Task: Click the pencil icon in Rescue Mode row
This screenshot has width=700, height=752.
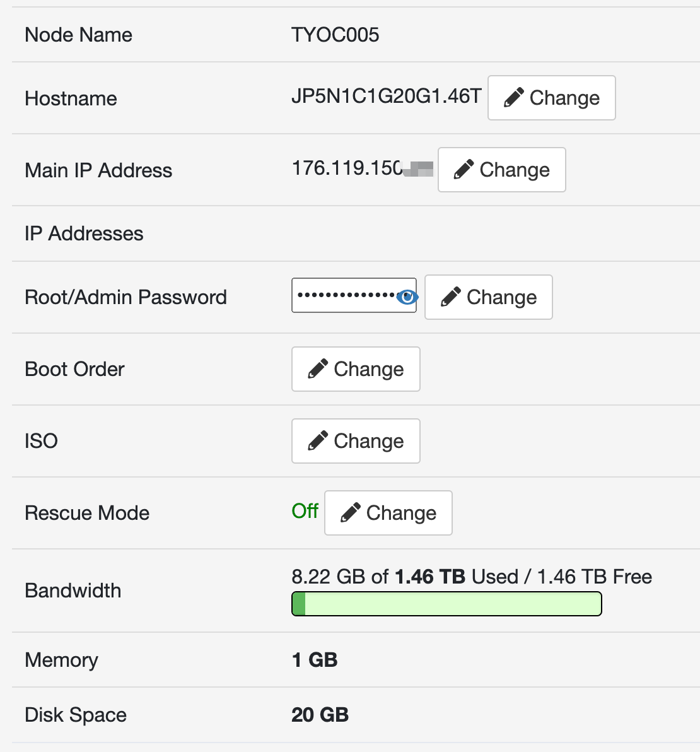Action: click(351, 513)
